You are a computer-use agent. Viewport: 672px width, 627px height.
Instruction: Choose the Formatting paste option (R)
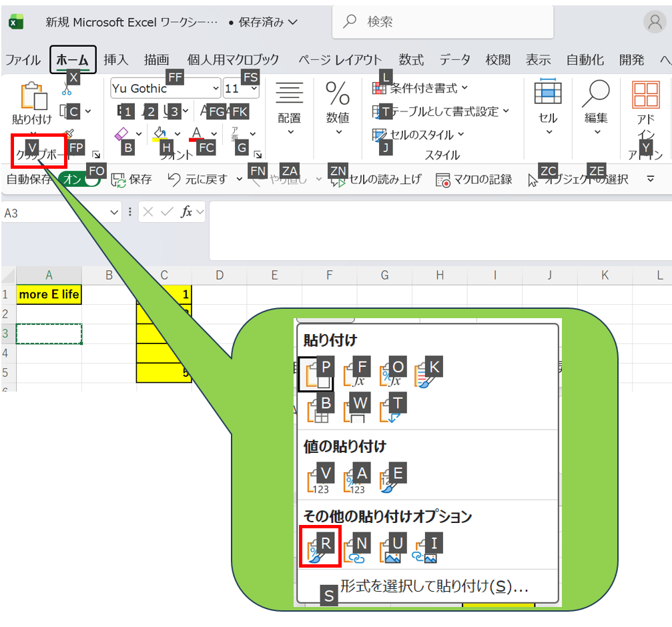(320, 548)
